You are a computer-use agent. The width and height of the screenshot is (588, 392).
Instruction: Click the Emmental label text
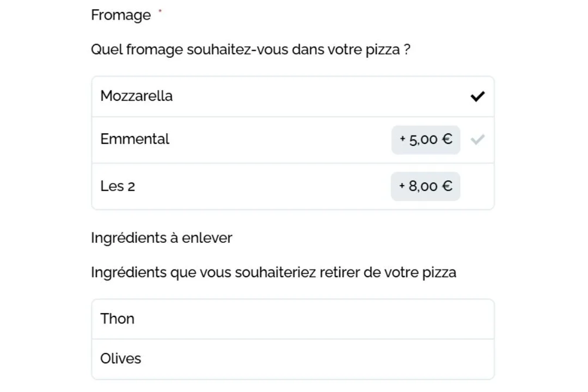point(134,139)
